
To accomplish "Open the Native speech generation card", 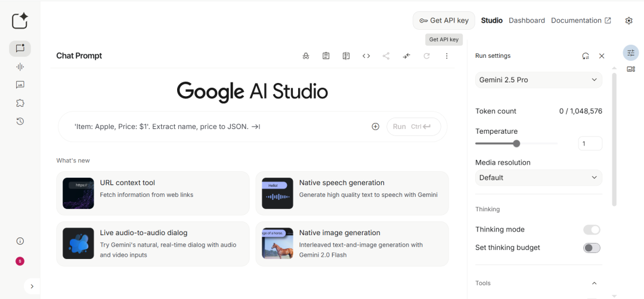I will click(x=352, y=193).
